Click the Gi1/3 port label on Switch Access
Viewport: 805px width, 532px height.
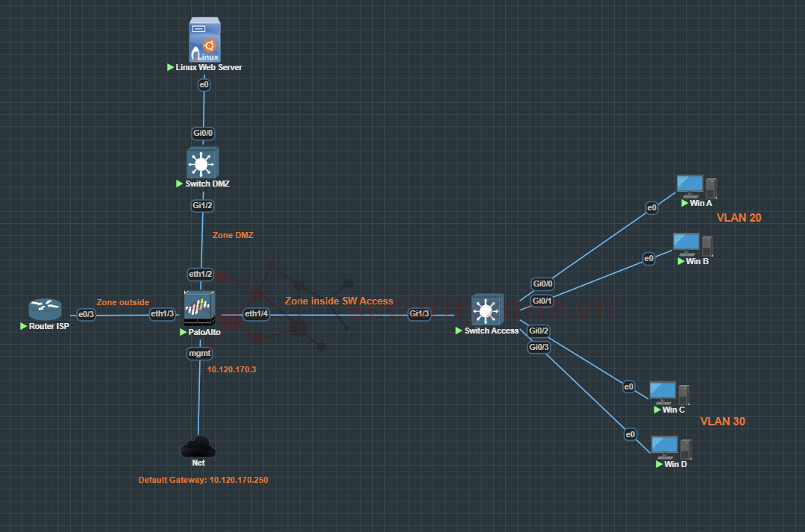click(x=419, y=314)
